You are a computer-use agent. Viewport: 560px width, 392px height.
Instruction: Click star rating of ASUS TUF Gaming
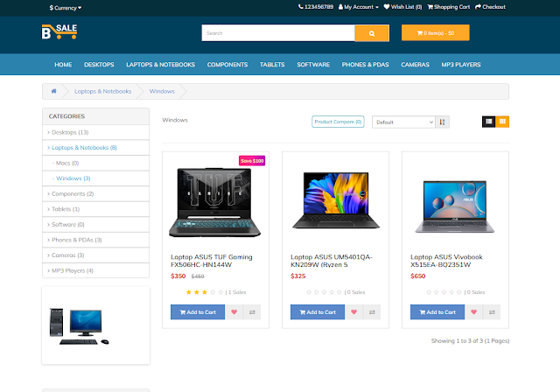[205, 292]
